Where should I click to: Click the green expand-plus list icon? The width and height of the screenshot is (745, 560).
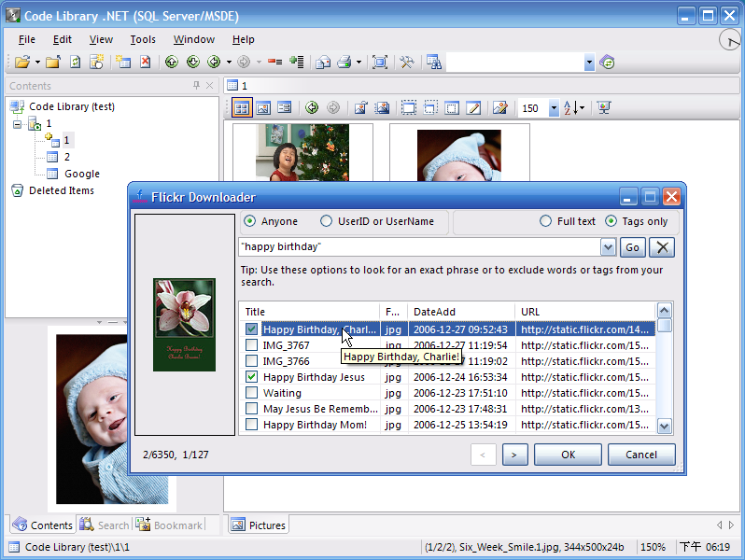(x=297, y=63)
